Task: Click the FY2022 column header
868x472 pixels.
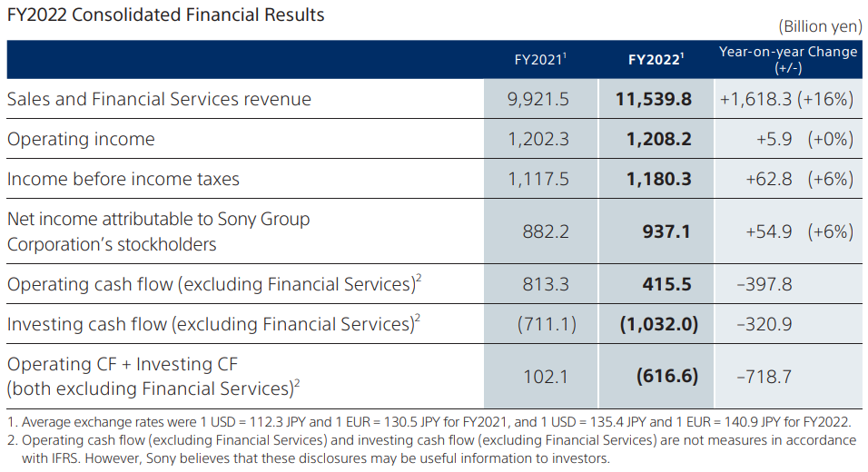Action: click(x=656, y=60)
